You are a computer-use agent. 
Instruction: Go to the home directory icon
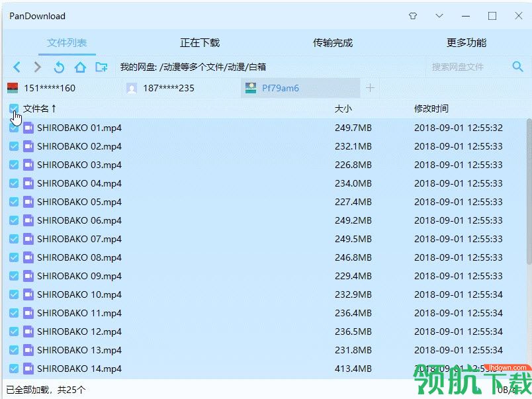point(80,67)
